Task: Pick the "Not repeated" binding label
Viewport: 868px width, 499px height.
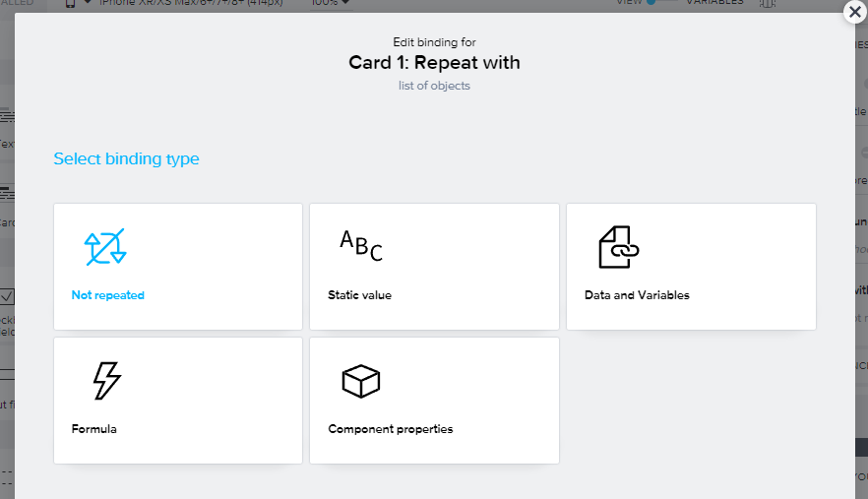Action: (x=108, y=295)
